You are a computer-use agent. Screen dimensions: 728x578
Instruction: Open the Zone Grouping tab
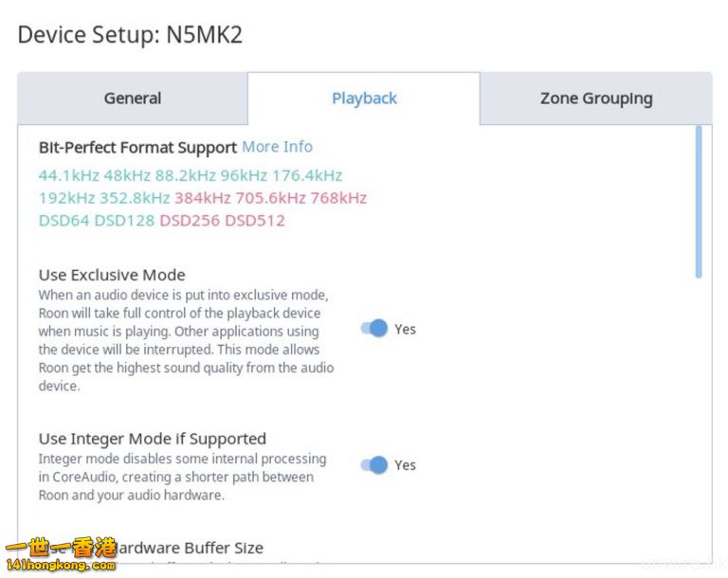(x=596, y=99)
